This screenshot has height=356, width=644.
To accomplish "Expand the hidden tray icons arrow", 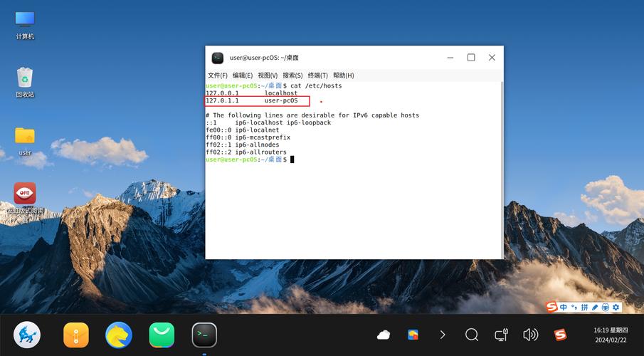I will click(443, 335).
